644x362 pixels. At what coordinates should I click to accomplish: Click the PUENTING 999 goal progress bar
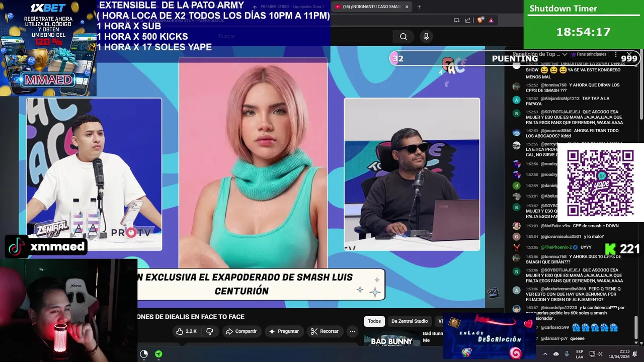515,58
